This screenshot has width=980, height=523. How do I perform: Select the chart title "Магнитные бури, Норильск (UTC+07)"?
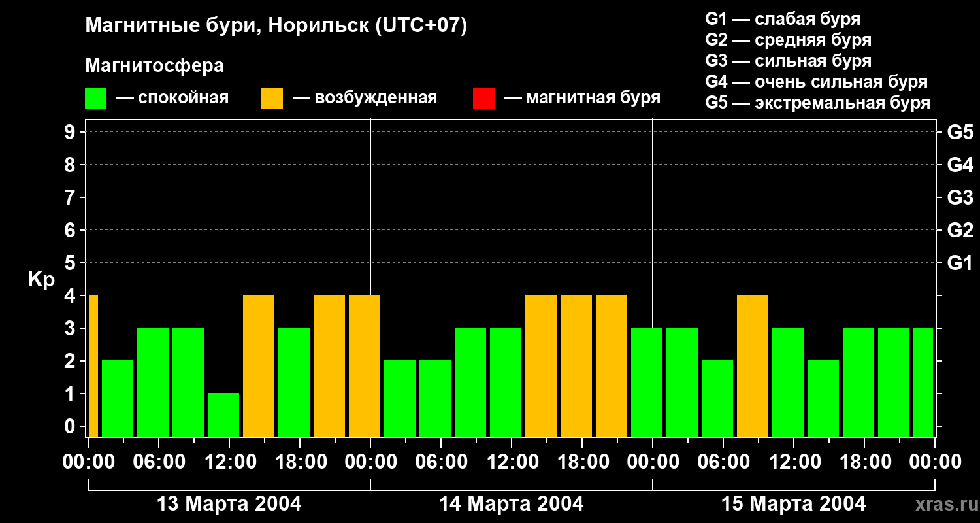pyautogui.click(x=276, y=26)
